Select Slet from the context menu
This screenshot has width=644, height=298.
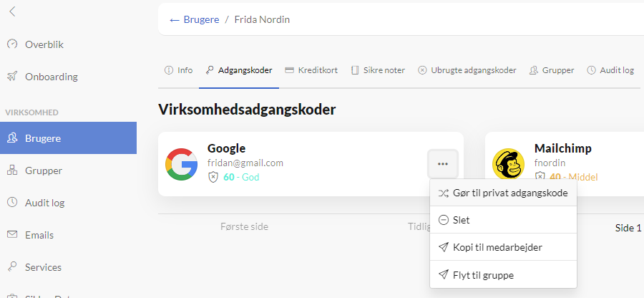tap(503, 220)
